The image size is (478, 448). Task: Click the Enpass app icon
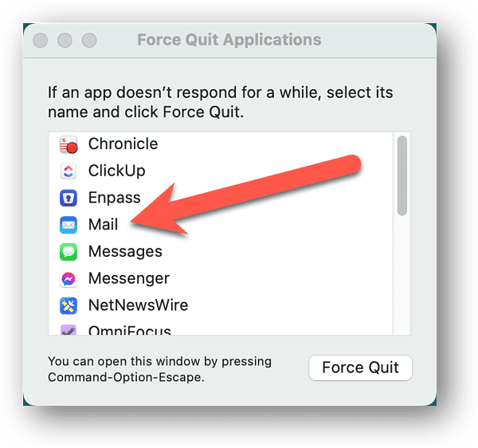(69, 198)
